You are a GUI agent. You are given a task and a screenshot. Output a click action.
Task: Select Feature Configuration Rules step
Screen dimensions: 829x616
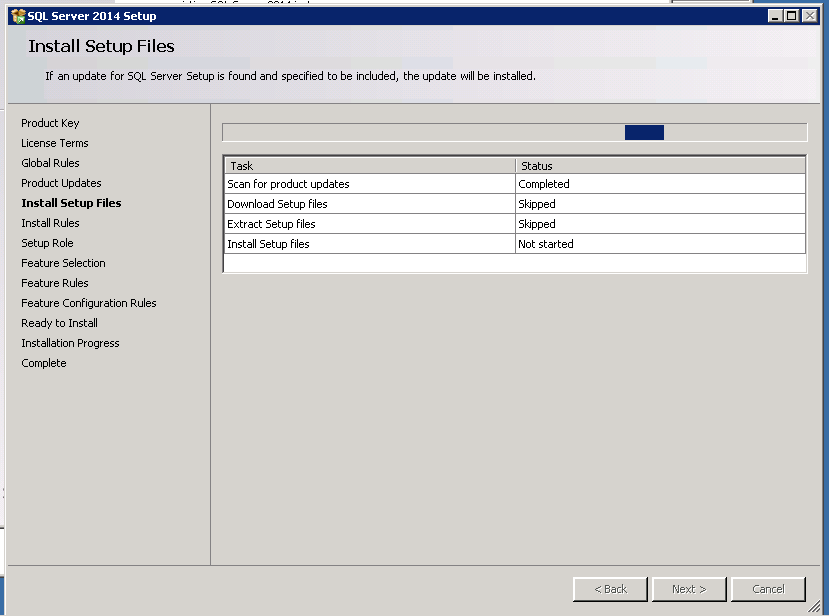(89, 303)
